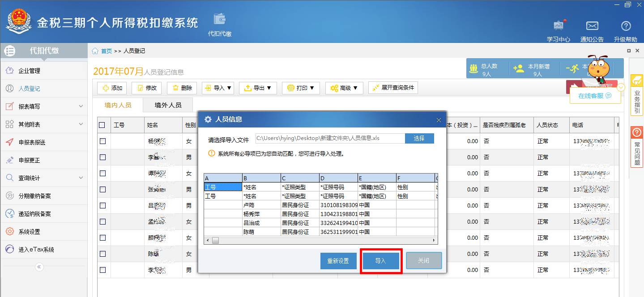Open the 高级 dropdown in toolbar
The image size is (644, 297).
[344, 88]
